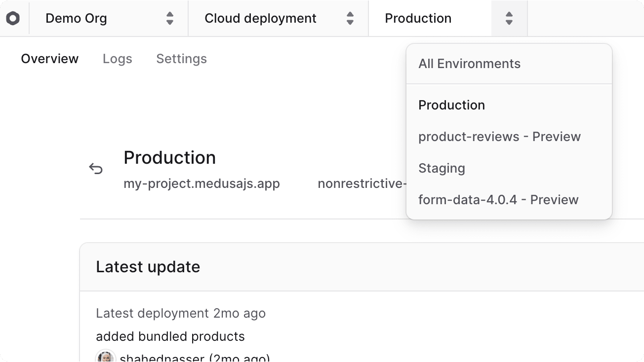644x362 pixels.
Task: Select Production from the environment list
Action: pyautogui.click(x=451, y=105)
